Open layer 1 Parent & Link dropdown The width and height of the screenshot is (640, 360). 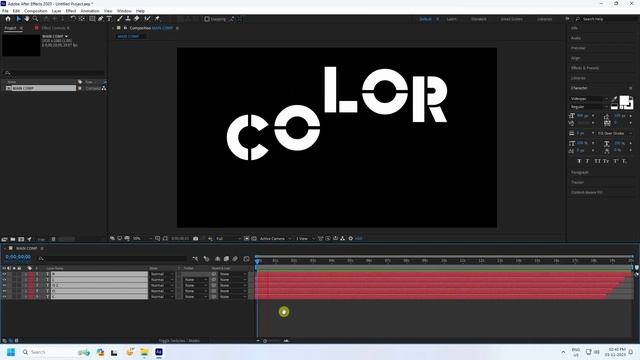point(233,274)
